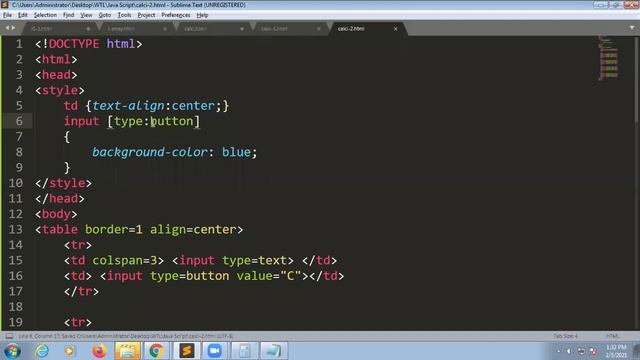Screen dimensions: 640x360
Task: Click 'DOCTYPE' on line 1
Action: click(x=74, y=44)
